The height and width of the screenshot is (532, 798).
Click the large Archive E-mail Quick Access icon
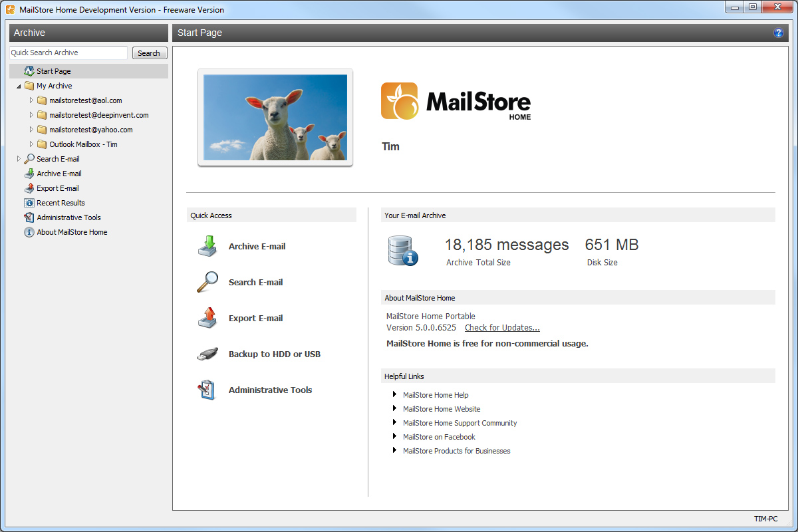[207, 246]
